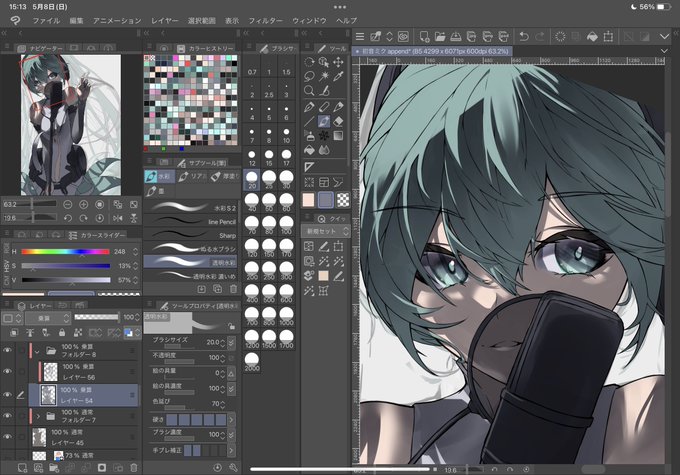Hide Folder 7 with eye icon
The height and width of the screenshot is (475, 680).
pyautogui.click(x=7, y=416)
